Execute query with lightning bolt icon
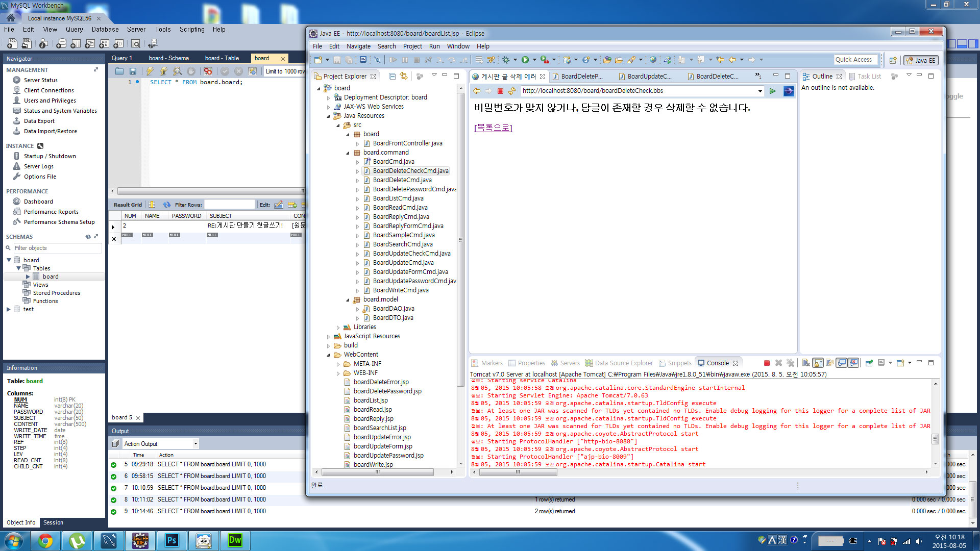Image resolution: width=980 pixels, height=551 pixels. coord(150,71)
